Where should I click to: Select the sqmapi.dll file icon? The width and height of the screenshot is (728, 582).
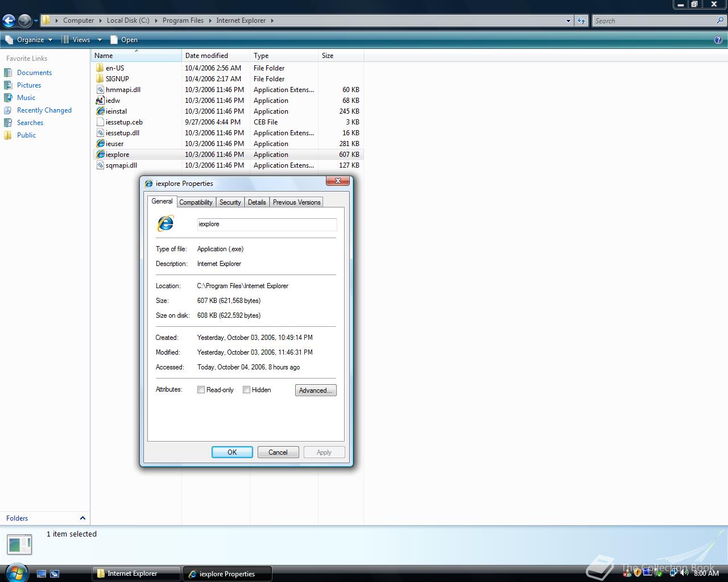(100, 165)
